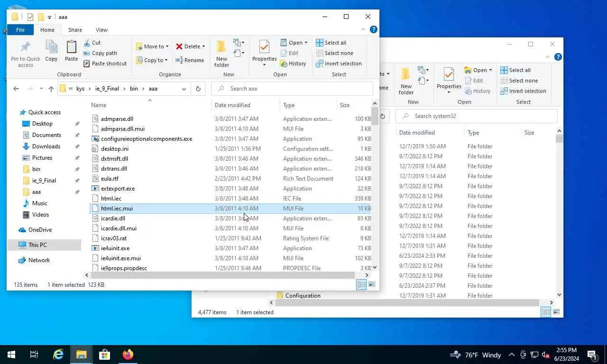Select the icrav03.rat file
607x364 pixels.
[230, 238]
